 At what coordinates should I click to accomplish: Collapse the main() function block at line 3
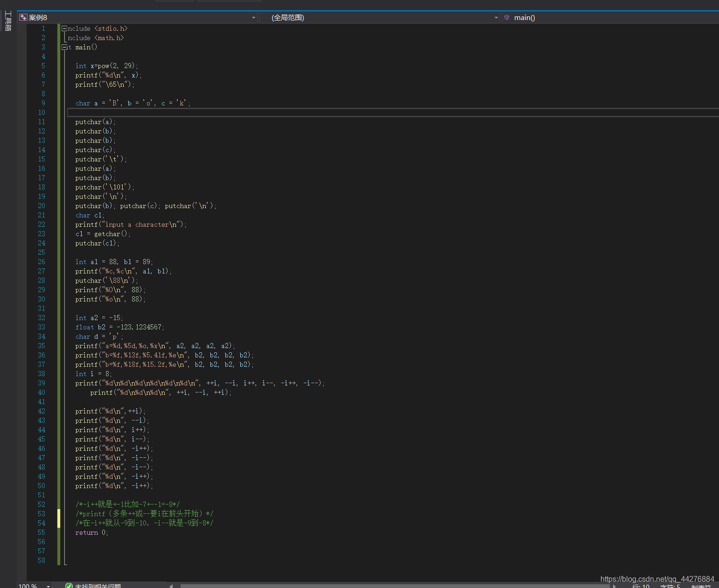point(64,47)
